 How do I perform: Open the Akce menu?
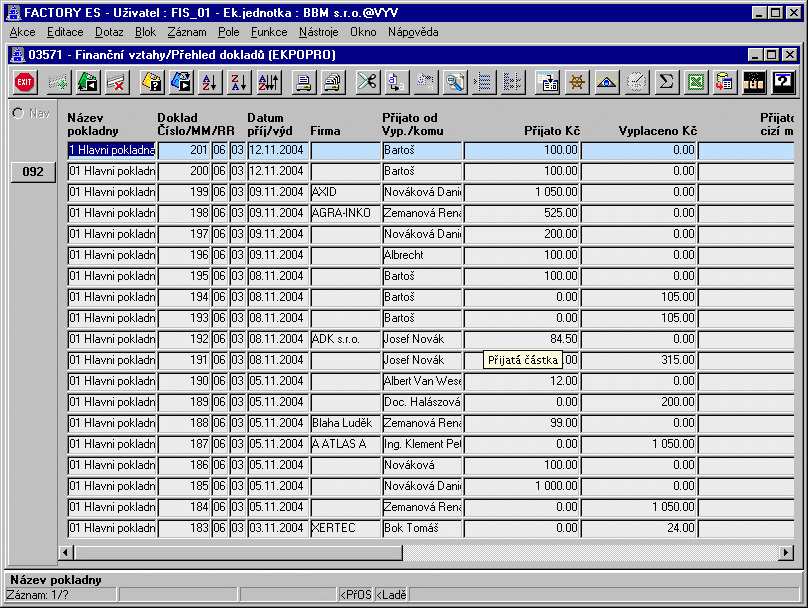[x=22, y=32]
